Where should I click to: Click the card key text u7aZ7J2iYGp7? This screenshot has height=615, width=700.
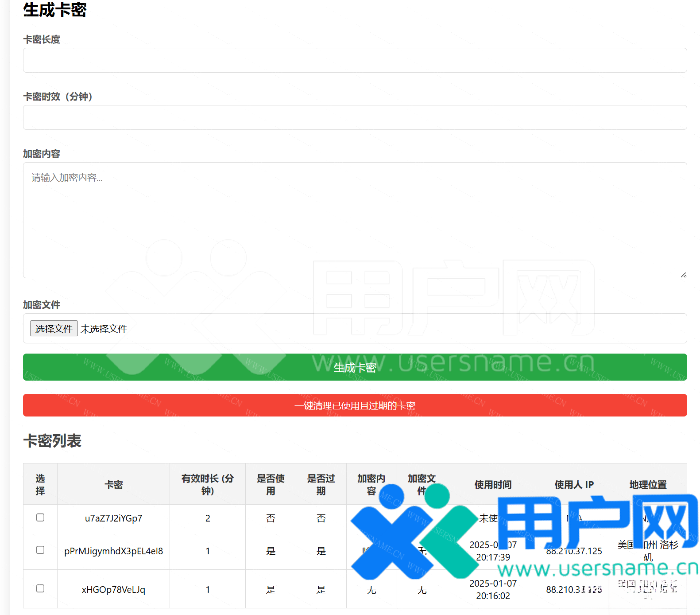click(113, 518)
